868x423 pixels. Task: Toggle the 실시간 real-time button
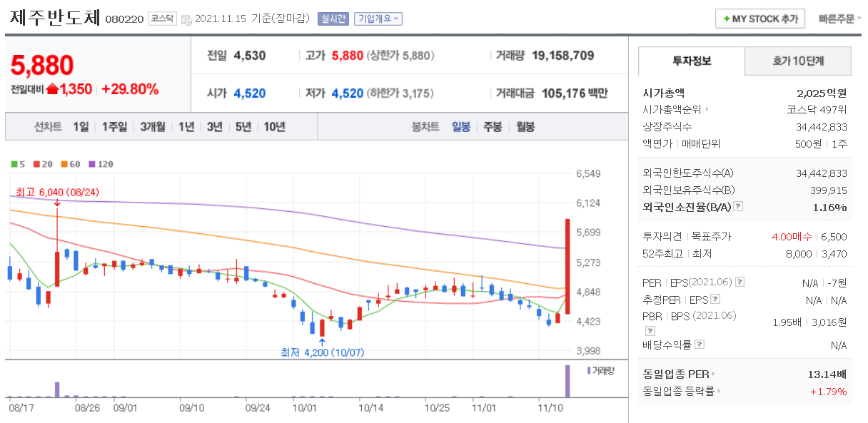[x=333, y=19]
